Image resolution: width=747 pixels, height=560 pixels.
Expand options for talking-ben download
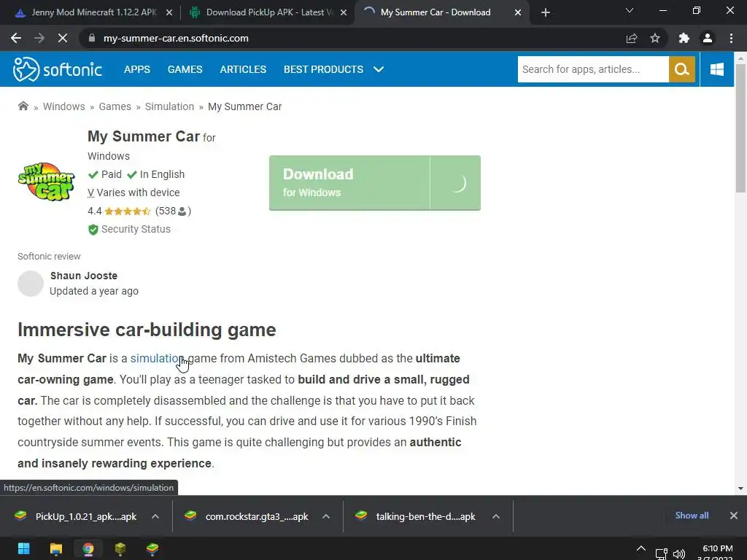coord(496,516)
